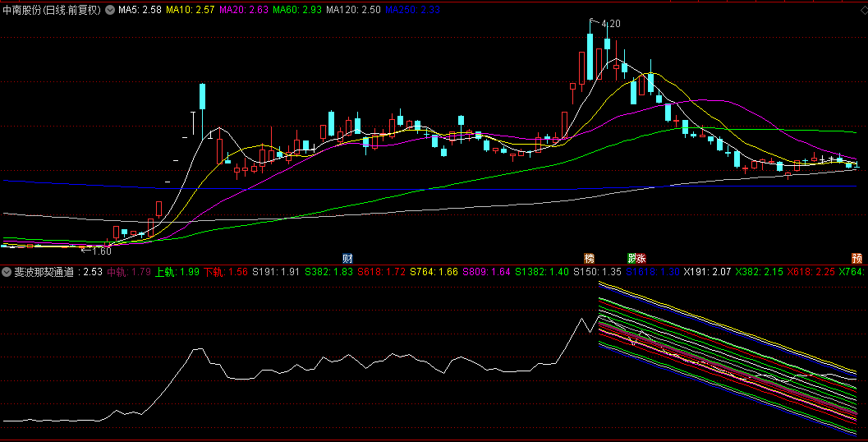Viewport: 868px width, 442px height.
Task: Click the 下轨: 1.56 value
Action: click(x=225, y=272)
